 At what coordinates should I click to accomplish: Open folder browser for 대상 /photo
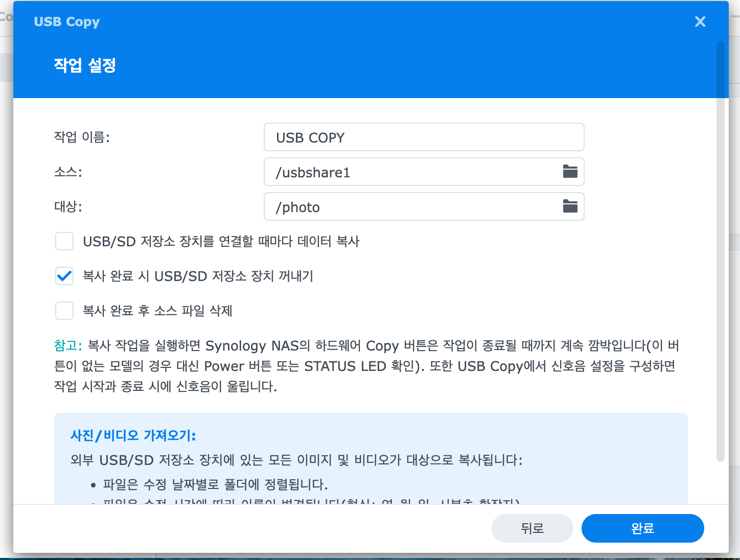[570, 206]
